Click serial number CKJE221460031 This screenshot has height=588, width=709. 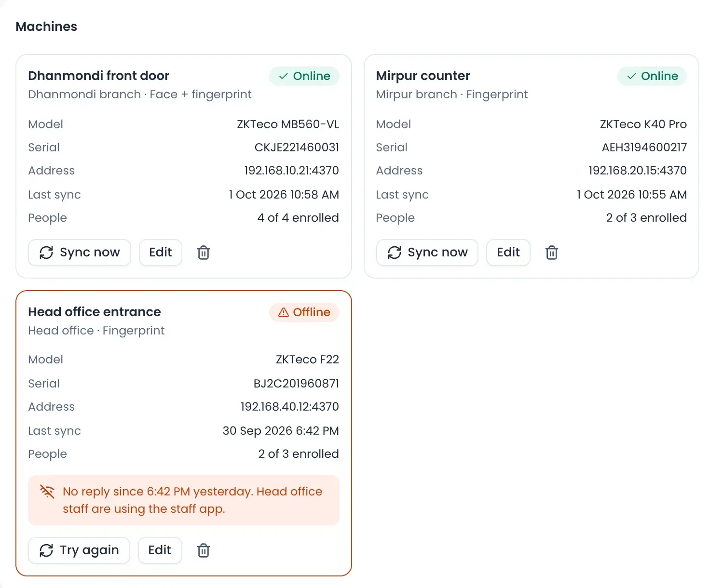(x=297, y=147)
